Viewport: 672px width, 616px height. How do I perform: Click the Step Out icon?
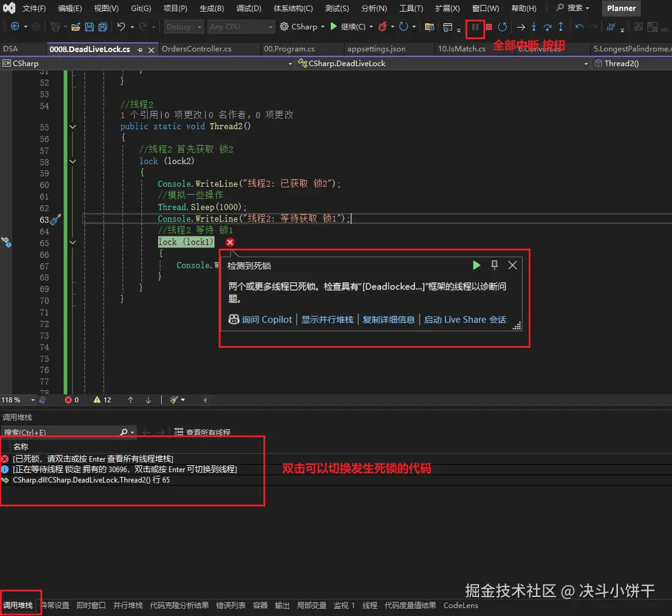561,27
